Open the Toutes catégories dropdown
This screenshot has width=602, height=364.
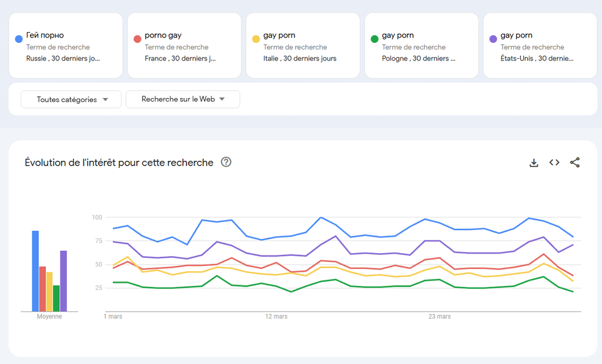tap(71, 99)
